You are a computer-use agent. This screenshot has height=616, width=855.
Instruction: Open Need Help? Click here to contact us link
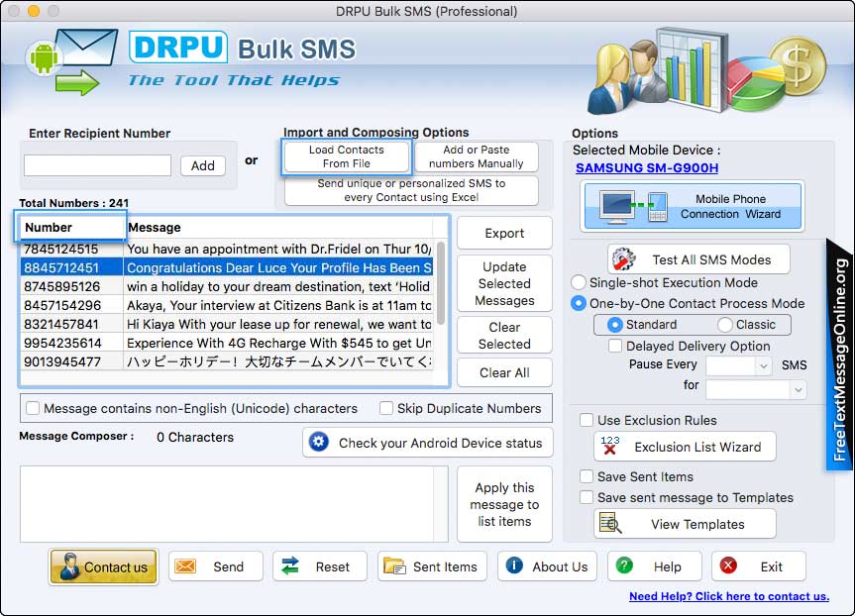pyautogui.click(x=729, y=596)
